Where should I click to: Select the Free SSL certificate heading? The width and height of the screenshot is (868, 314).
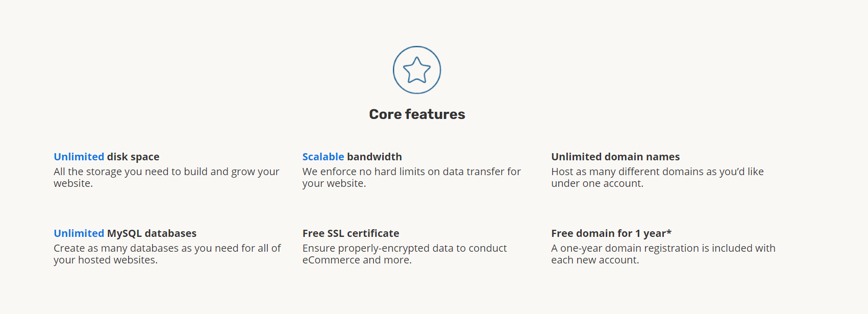coord(351,233)
